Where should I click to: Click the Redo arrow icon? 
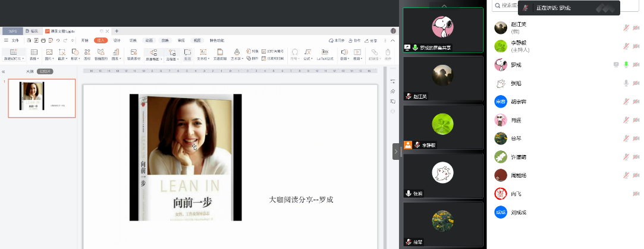click(65, 40)
